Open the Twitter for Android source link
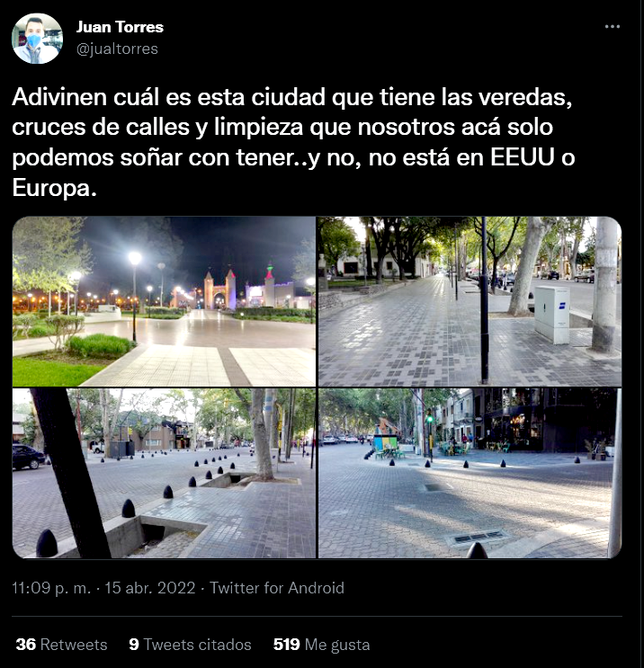Screen dimensions: 644x668 coord(277,588)
